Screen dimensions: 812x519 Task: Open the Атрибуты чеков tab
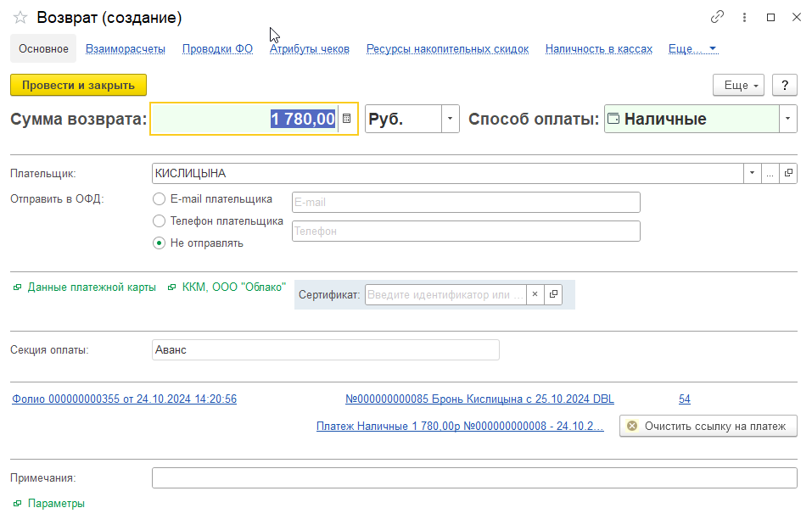coord(310,48)
